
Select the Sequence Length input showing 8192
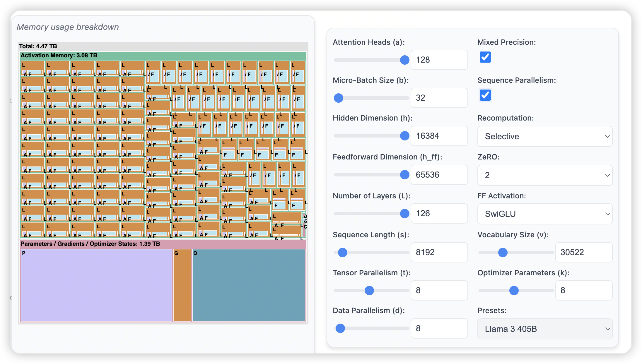click(x=439, y=252)
